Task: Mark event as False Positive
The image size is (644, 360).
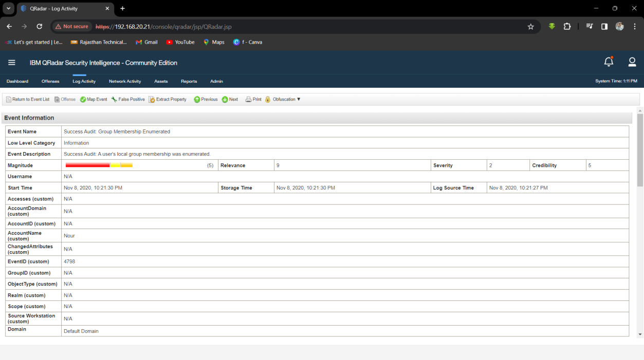Action: pos(128,100)
